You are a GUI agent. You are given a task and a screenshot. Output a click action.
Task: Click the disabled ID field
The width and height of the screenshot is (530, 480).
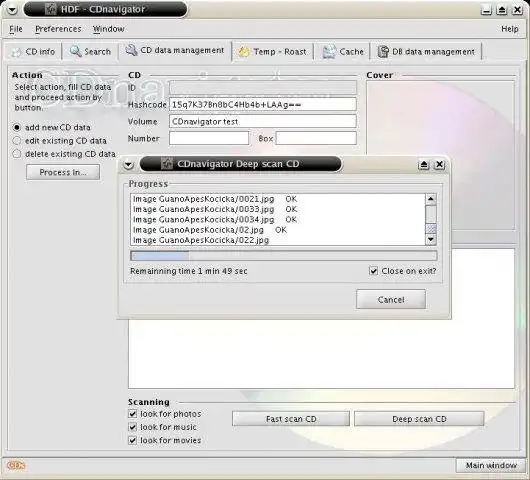click(x=263, y=88)
